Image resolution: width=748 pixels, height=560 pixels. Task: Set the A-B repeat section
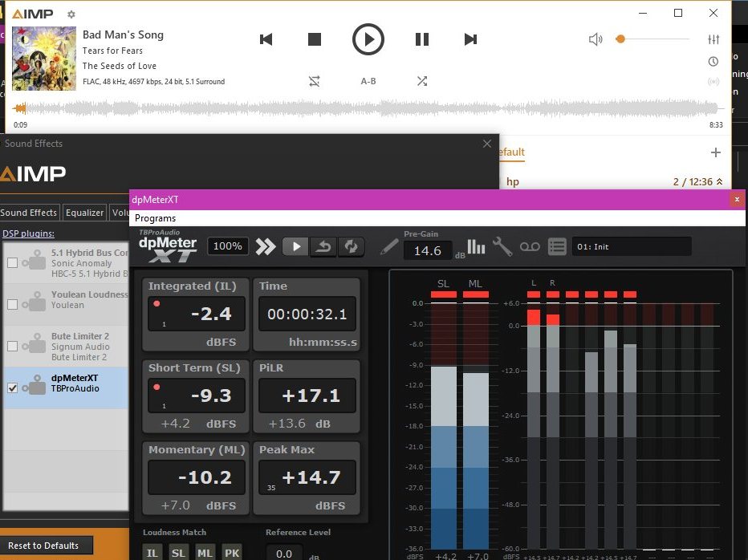point(368,81)
